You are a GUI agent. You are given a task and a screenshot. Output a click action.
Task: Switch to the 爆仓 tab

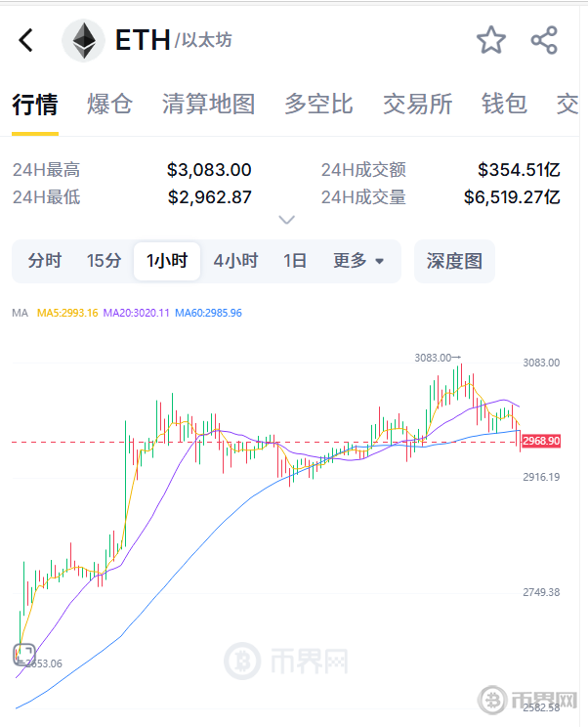[109, 104]
